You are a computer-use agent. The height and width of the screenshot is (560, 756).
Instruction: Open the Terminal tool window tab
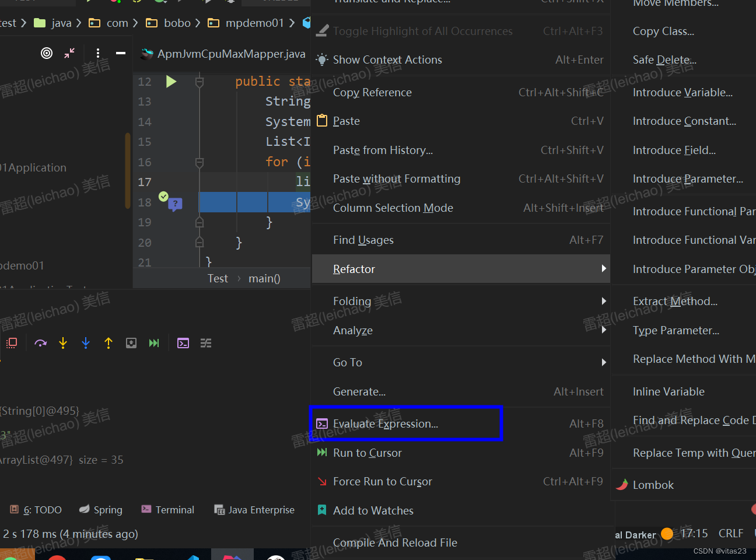(x=168, y=510)
